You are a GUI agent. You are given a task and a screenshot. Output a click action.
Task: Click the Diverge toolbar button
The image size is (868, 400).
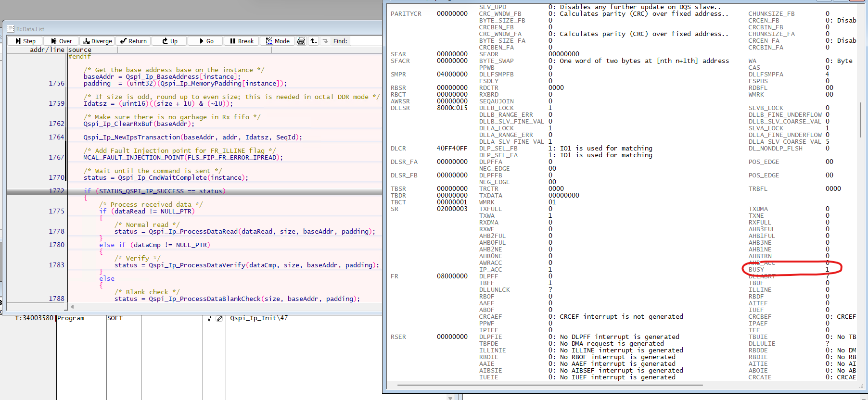(97, 41)
